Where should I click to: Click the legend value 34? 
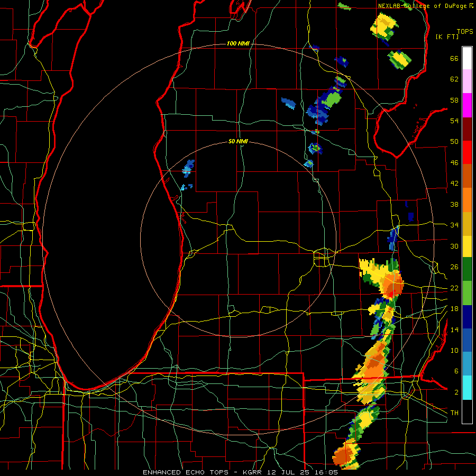pyautogui.click(x=454, y=225)
